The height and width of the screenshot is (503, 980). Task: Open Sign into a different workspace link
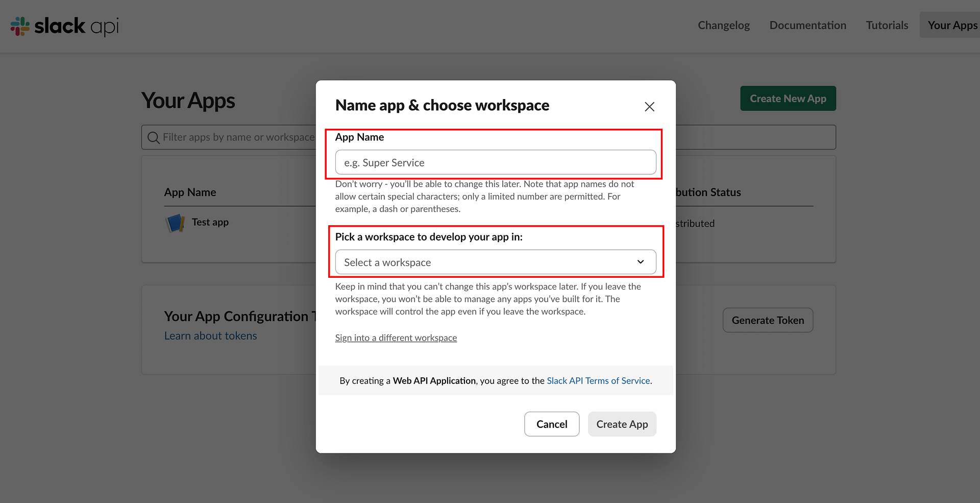396,338
